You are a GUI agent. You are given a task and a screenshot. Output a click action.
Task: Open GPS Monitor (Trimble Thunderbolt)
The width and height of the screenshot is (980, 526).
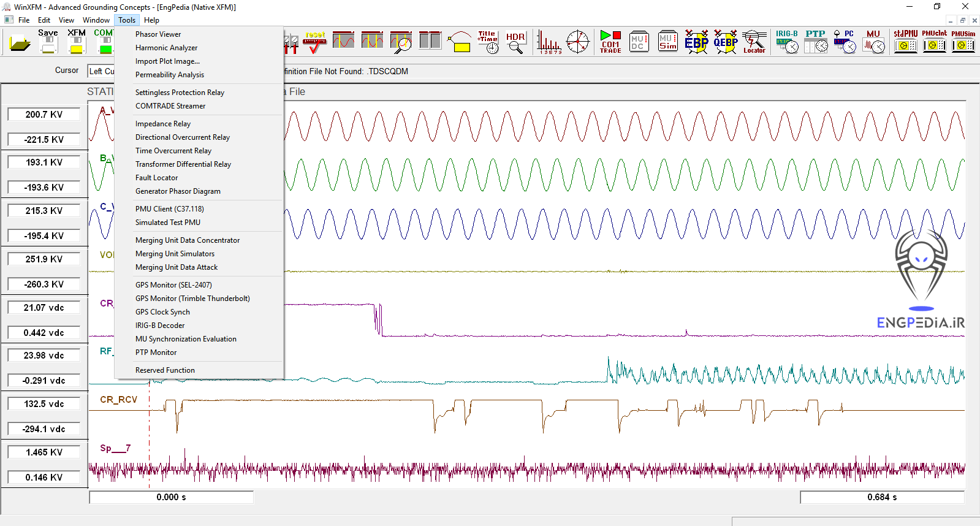[x=199, y=299]
